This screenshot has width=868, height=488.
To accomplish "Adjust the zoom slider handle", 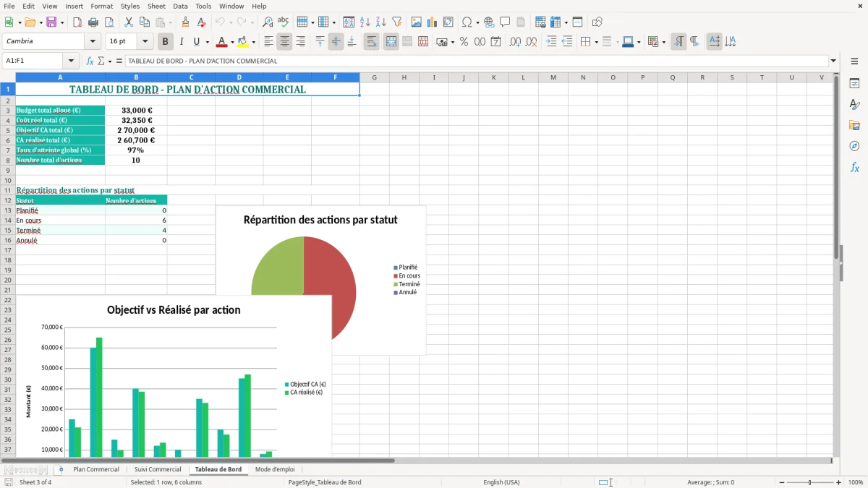I will [809, 482].
